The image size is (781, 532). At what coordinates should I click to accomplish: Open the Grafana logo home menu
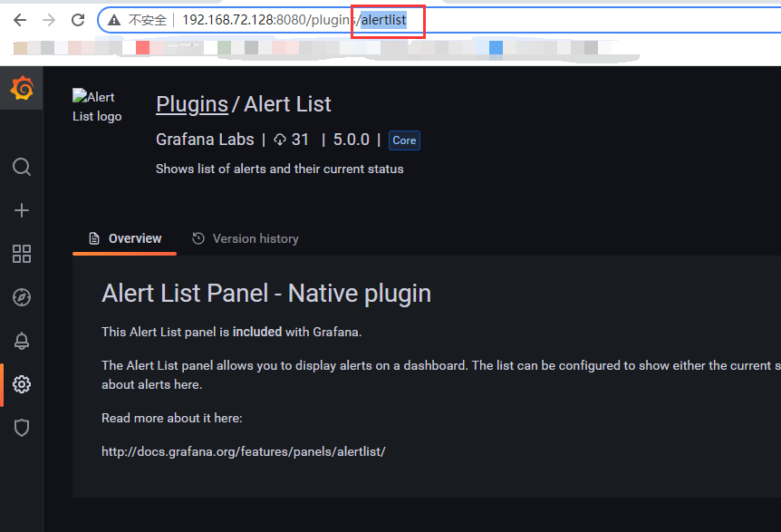pyautogui.click(x=22, y=88)
